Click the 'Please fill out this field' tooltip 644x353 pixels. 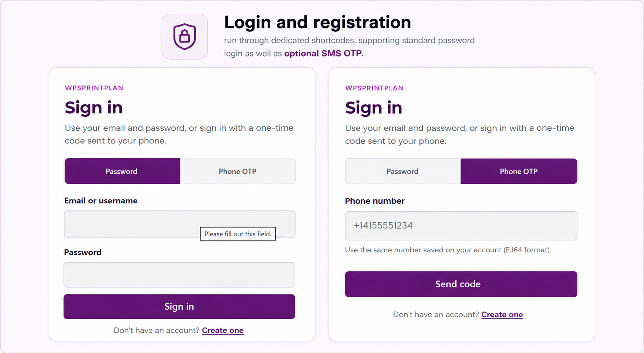pos(238,234)
